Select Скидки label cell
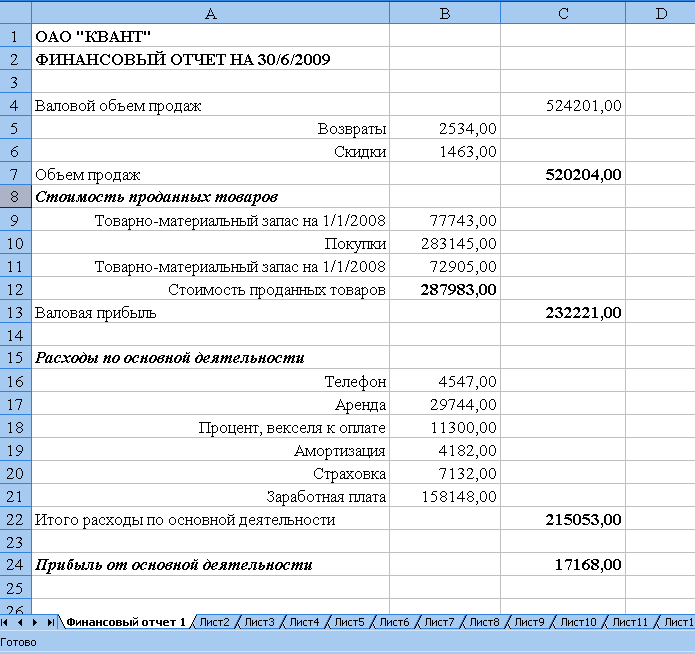 point(211,151)
